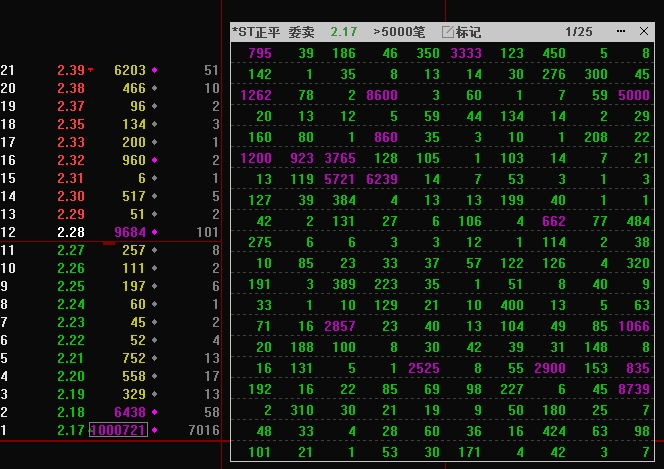Screen dimensions: 664x469
Task: Click the *ST正平 stock name in the popup title
Action: 256,32
